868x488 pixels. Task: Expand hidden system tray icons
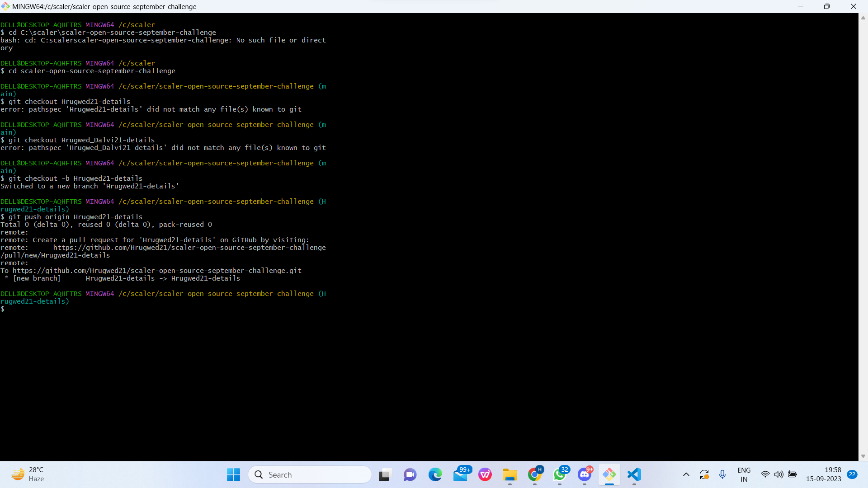686,474
